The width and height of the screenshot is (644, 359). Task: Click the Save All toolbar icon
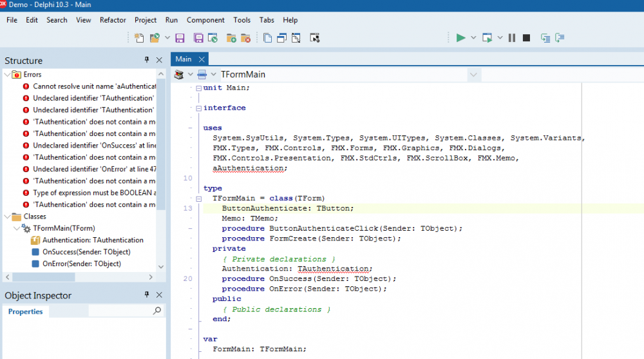(x=198, y=38)
